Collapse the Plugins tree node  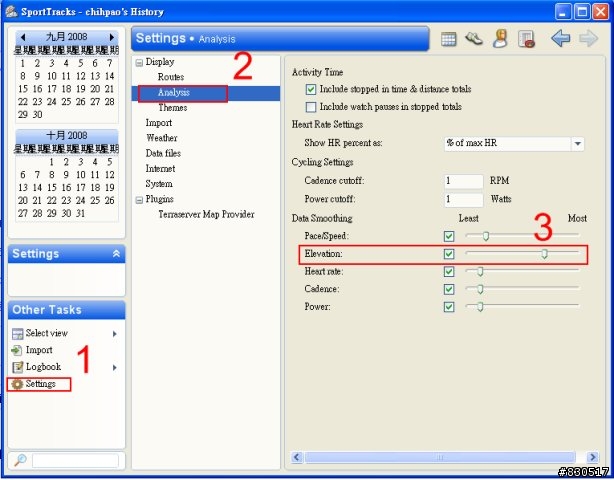(139, 200)
